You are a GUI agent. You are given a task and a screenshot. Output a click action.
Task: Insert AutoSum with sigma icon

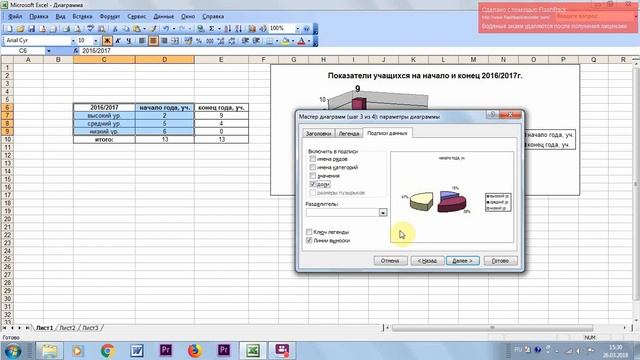[x=211, y=29]
